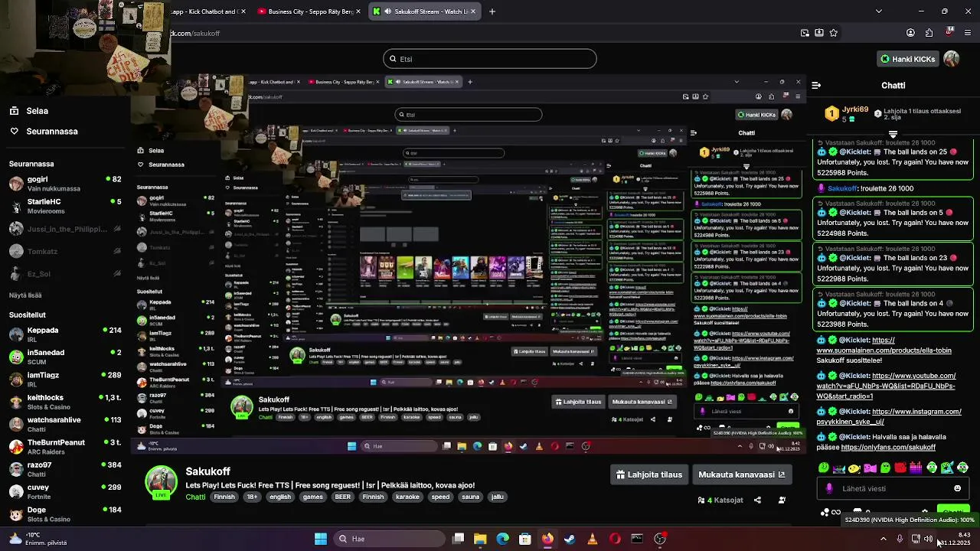Open emoji picker in chat input
Image resolution: width=980 pixels, height=551 pixels.
957,488
